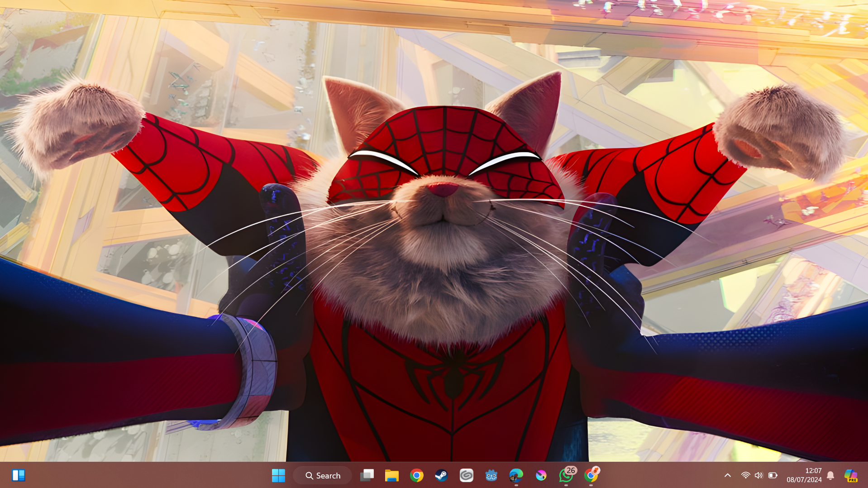Launch Google Chrome from the taskbar
This screenshot has width=868, height=488.
coord(417,475)
